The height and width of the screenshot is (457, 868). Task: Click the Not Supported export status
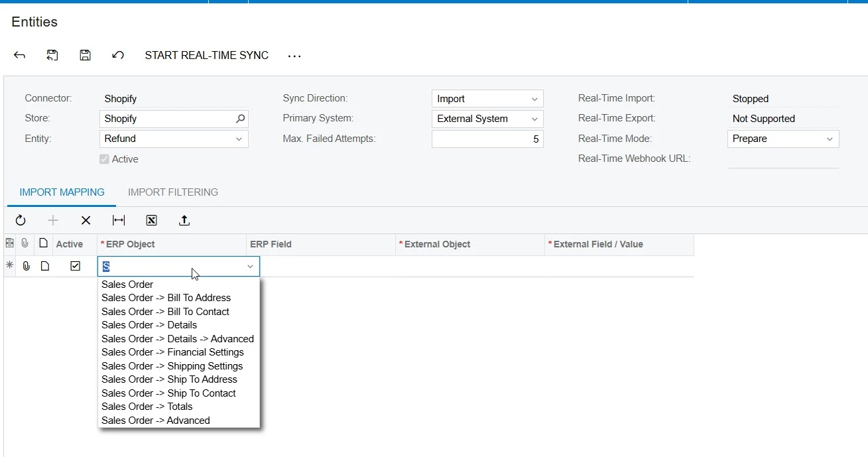click(x=764, y=119)
